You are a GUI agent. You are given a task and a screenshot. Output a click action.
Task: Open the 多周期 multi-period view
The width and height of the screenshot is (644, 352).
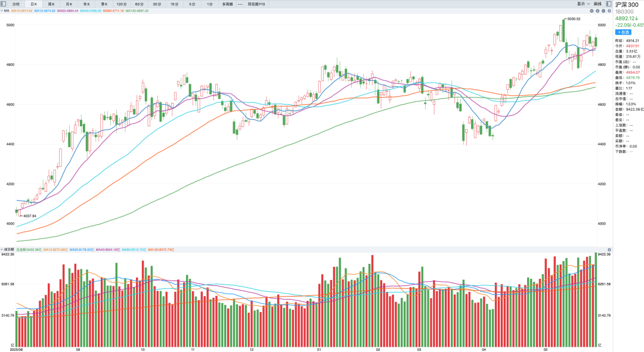227,4
